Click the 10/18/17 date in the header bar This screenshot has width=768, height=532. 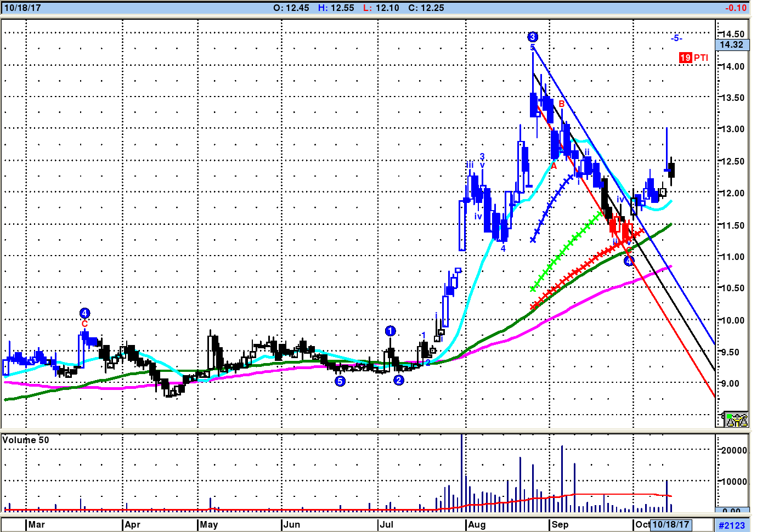[22, 8]
